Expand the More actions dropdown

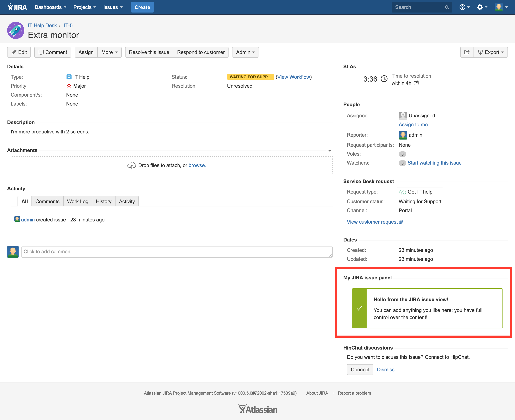tap(109, 52)
